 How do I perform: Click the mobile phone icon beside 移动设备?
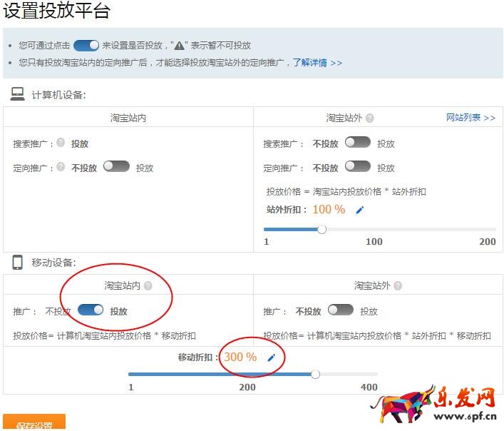click(18, 263)
